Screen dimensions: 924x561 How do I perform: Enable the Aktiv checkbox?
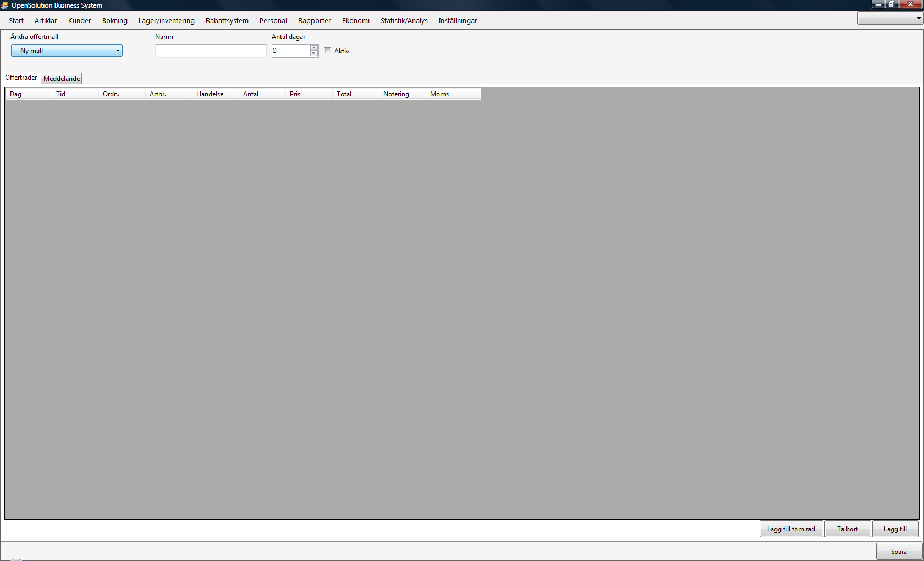(x=328, y=51)
